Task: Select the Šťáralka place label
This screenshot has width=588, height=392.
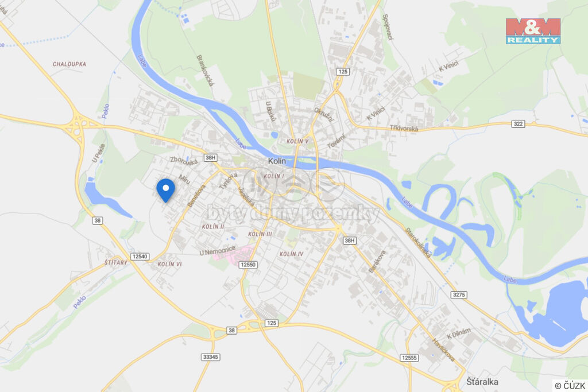Action: pos(482,382)
